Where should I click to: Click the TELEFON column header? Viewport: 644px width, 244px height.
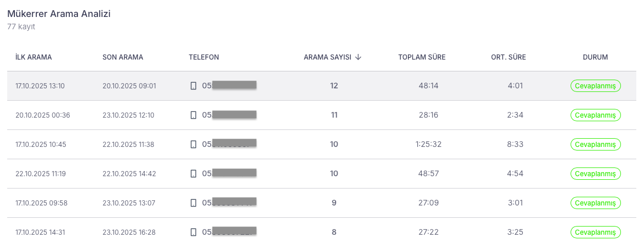point(204,57)
